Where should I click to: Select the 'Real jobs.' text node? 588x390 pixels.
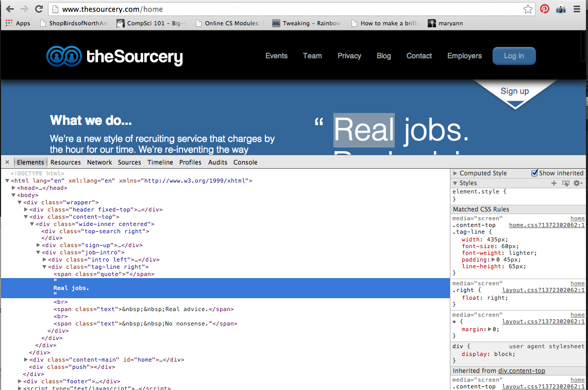[x=225, y=288]
